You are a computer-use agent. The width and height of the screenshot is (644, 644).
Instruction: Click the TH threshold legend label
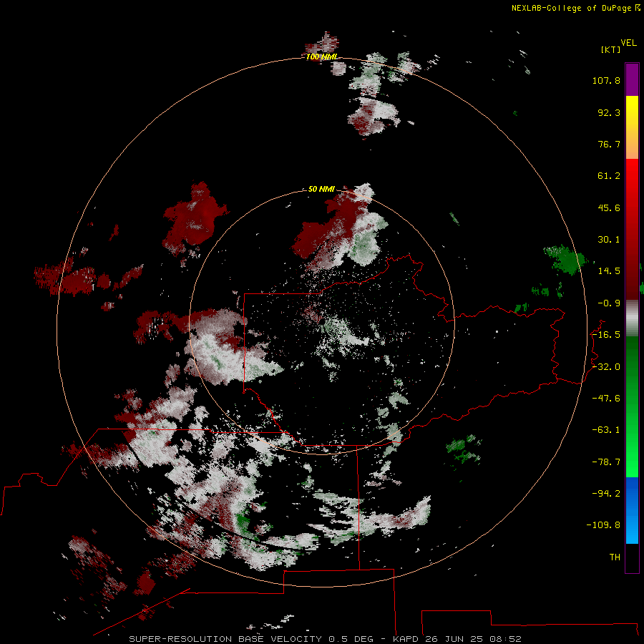coord(615,557)
